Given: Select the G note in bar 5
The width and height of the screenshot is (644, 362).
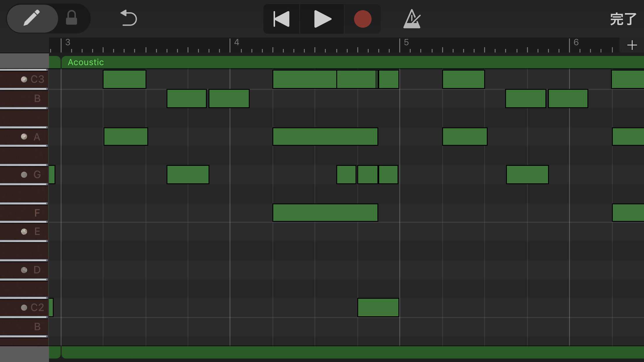Looking at the screenshot, I should coord(527,175).
